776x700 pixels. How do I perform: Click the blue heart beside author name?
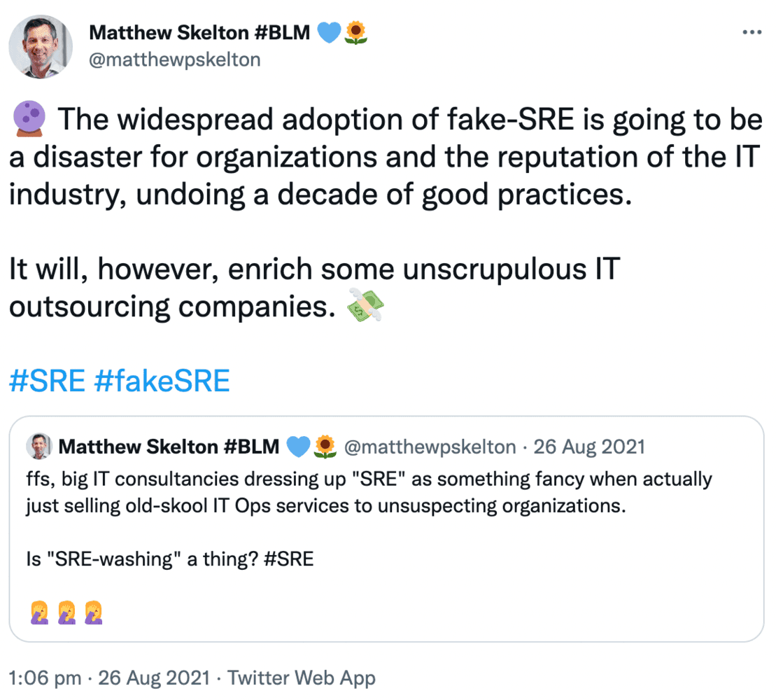329,33
